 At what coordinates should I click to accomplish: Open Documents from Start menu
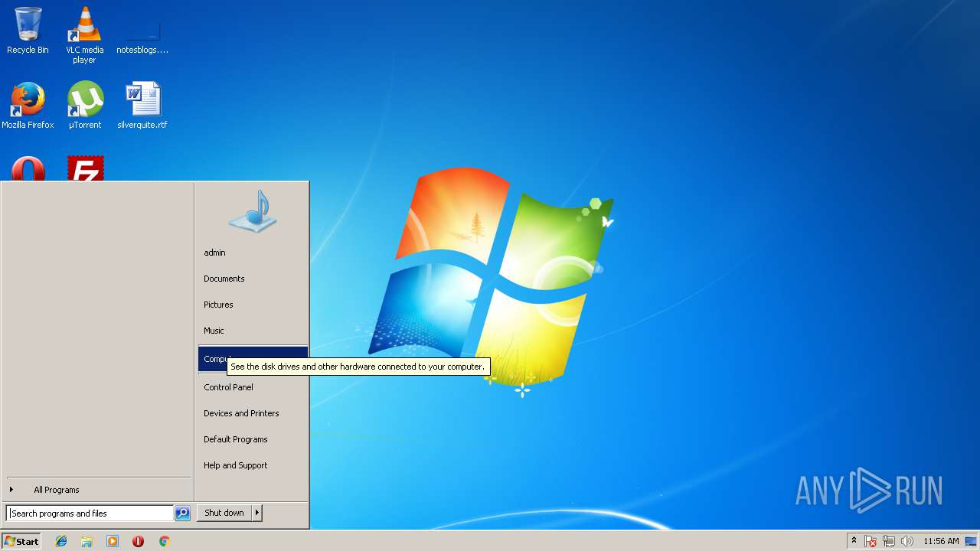tap(253, 279)
